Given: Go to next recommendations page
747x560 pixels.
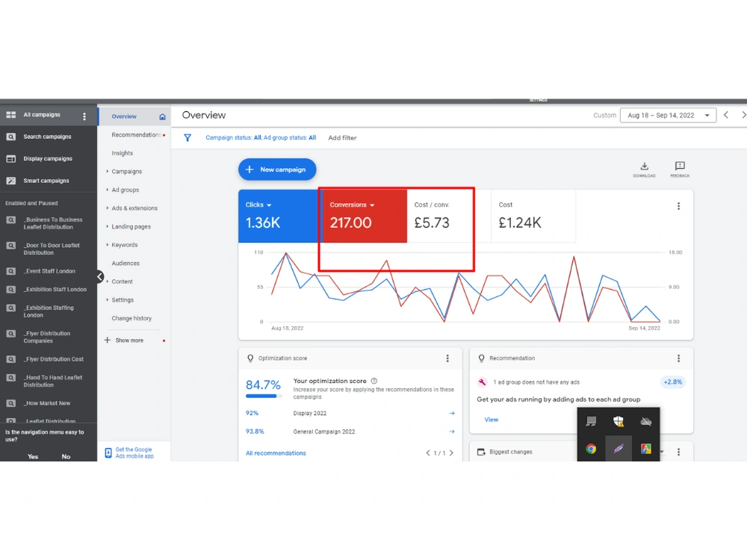Looking at the screenshot, I should tap(451, 453).
